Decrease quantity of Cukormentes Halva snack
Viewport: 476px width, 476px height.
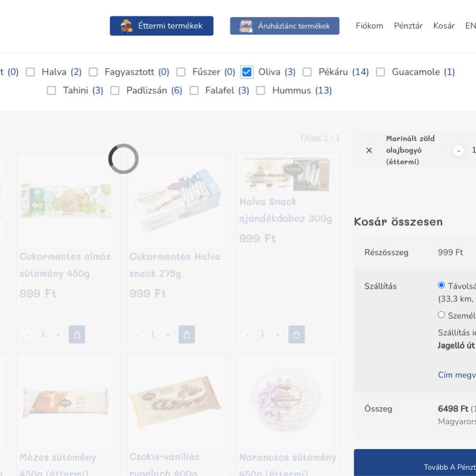click(137, 334)
